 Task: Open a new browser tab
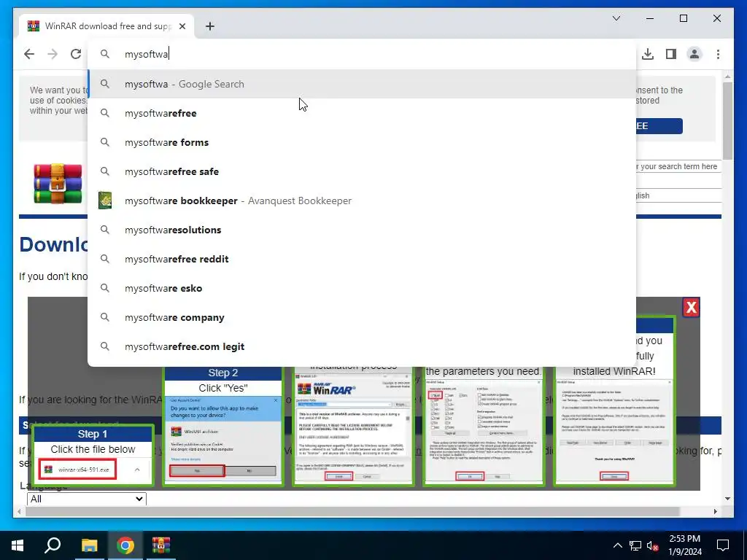(210, 26)
